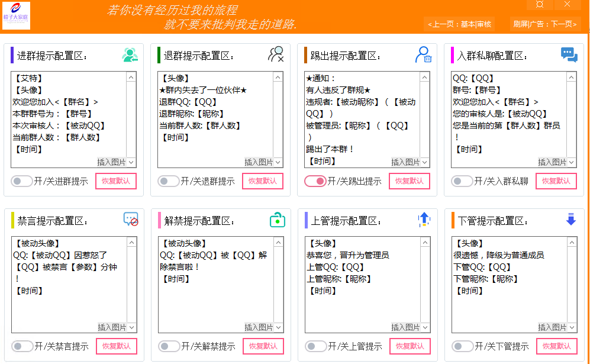Click the exit-group person icon

[x=277, y=54]
